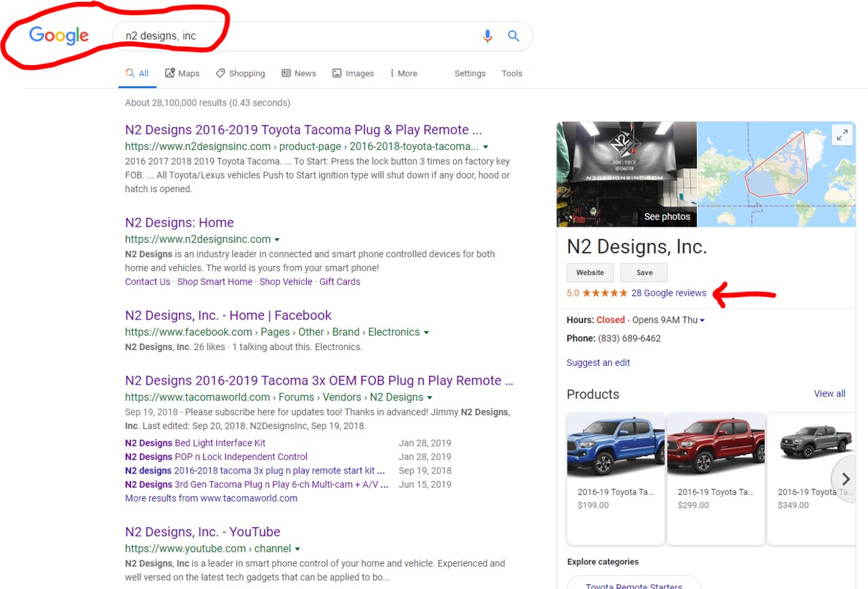This screenshot has width=868, height=589.
Task: Open the Tacoma 3x OEM FOB forum result
Action: [x=319, y=381]
